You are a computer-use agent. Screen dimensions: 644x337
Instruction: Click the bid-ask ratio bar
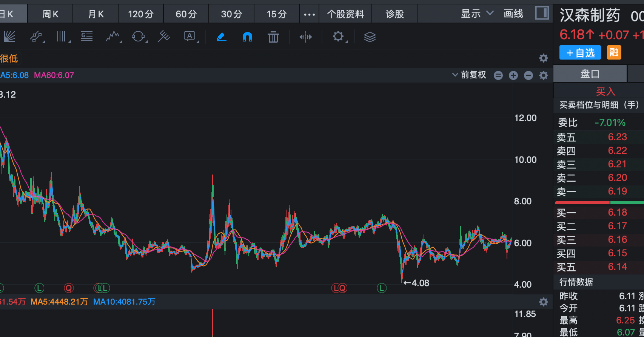point(599,203)
